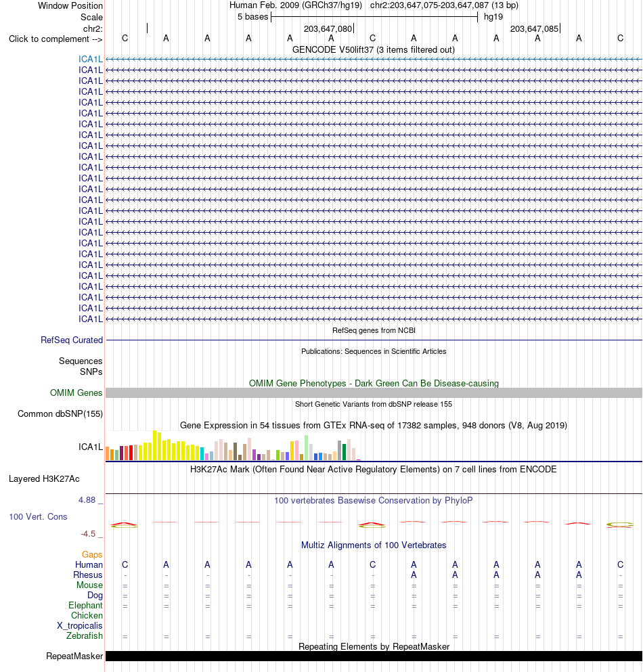Screen dimensions: 643x672
Task: Click the 'Chicken' species label
Action: pyautogui.click(x=87, y=615)
